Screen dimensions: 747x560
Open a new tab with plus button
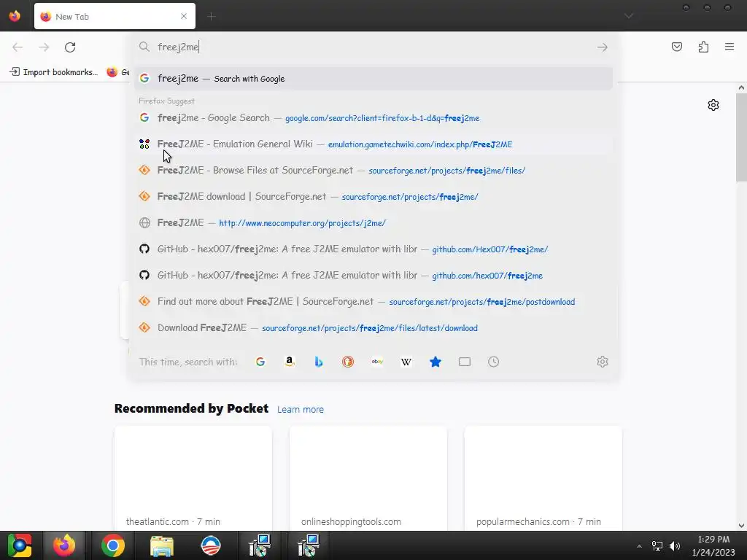(x=211, y=16)
